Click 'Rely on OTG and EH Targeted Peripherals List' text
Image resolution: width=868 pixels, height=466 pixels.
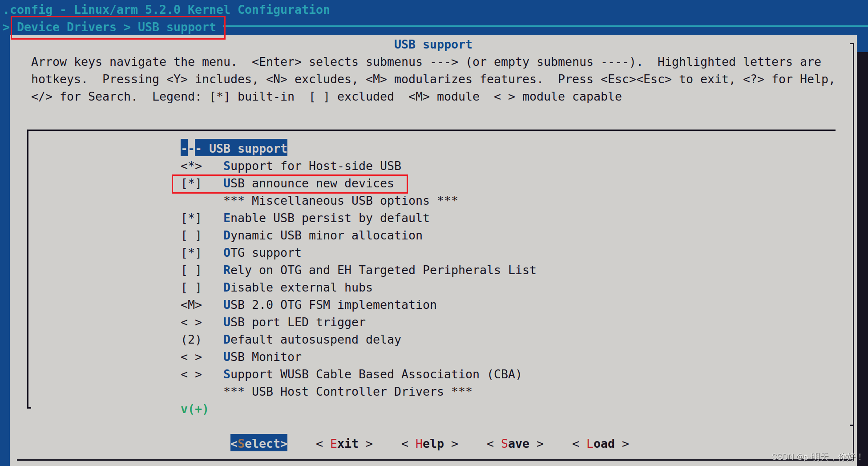coord(380,270)
